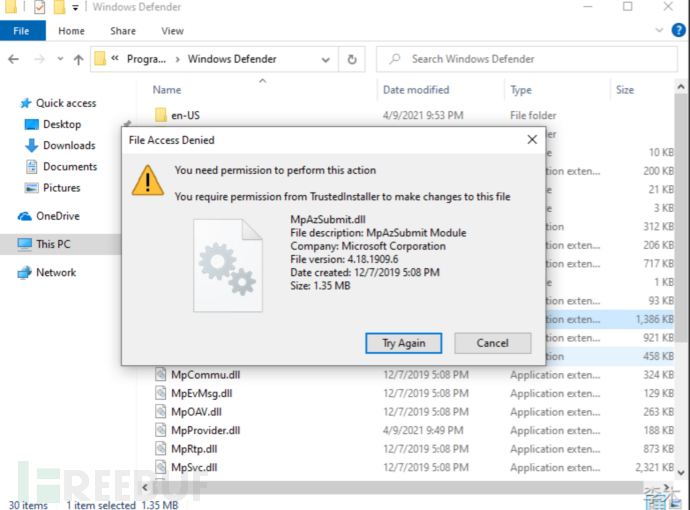Viewport: 690px width, 510px height.
Task: Click the Documents page icon
Action: pos(32,166)
